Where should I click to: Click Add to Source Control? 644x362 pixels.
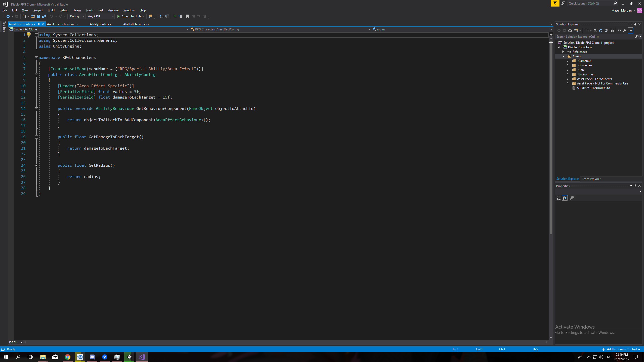pos(621,349)
